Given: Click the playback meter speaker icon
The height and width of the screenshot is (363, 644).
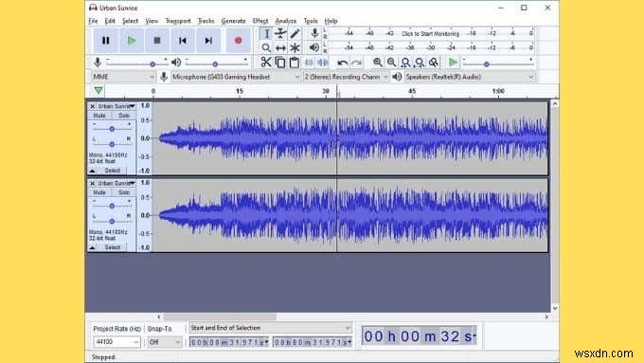Looking at the screenshot, I should [x=314, y=47].
